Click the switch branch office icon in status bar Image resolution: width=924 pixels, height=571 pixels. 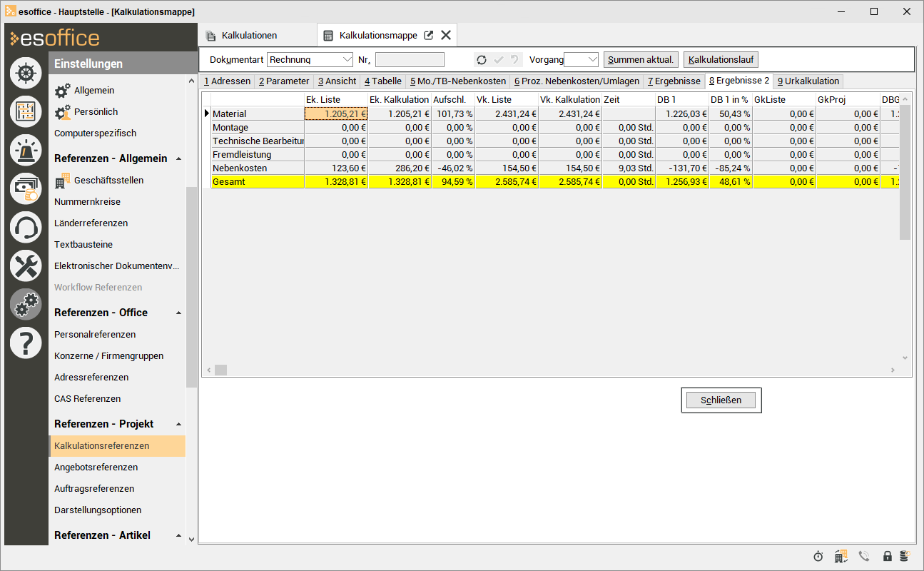(841, 556)
